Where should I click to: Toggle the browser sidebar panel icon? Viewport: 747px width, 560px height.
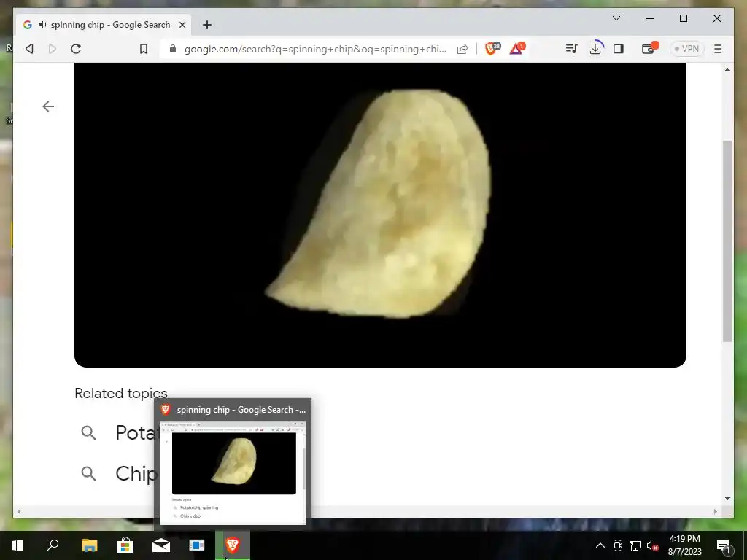point(619,49)
